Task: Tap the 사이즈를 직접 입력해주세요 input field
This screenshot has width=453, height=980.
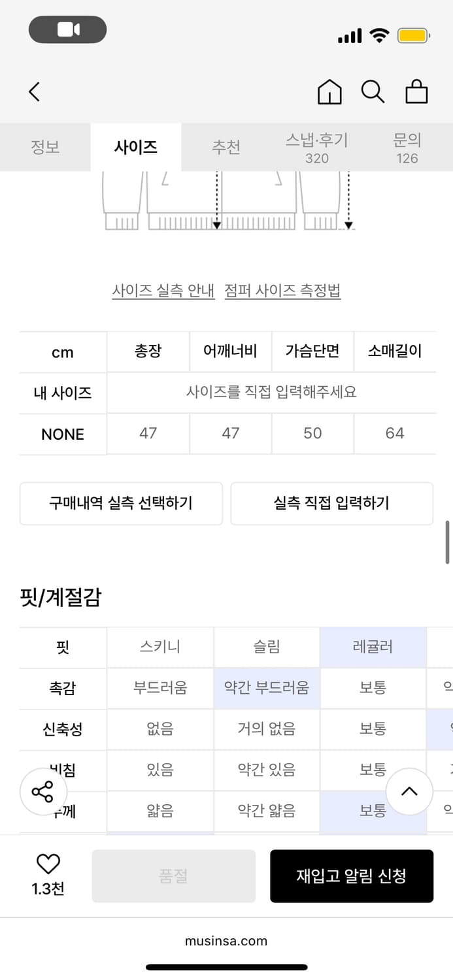Action: 271,393
